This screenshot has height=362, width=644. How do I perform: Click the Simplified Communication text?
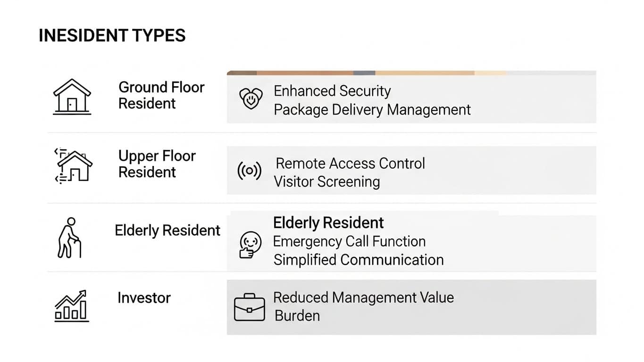pos(359,260)
